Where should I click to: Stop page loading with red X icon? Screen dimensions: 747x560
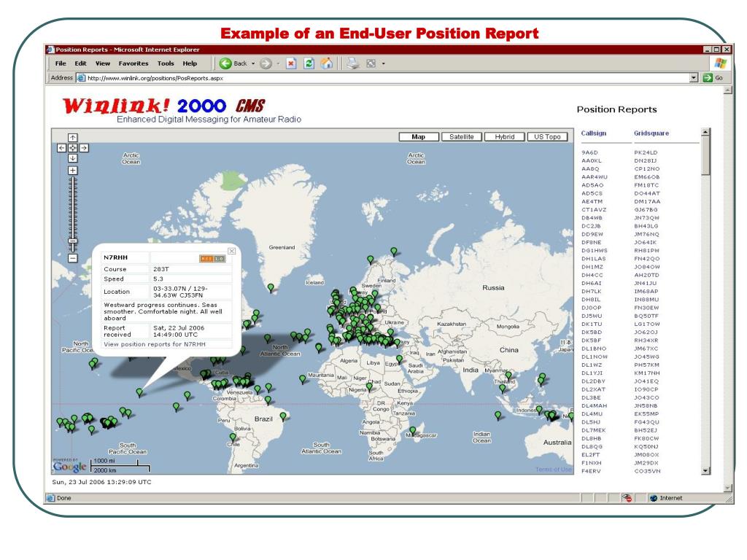click(291, 63)
